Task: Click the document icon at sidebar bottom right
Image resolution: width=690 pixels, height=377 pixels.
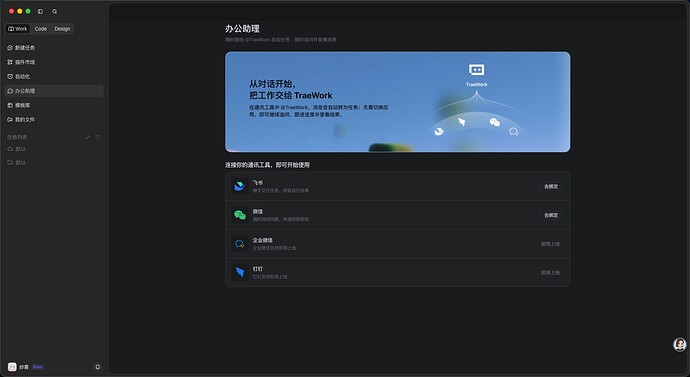Action: (98, 367)
